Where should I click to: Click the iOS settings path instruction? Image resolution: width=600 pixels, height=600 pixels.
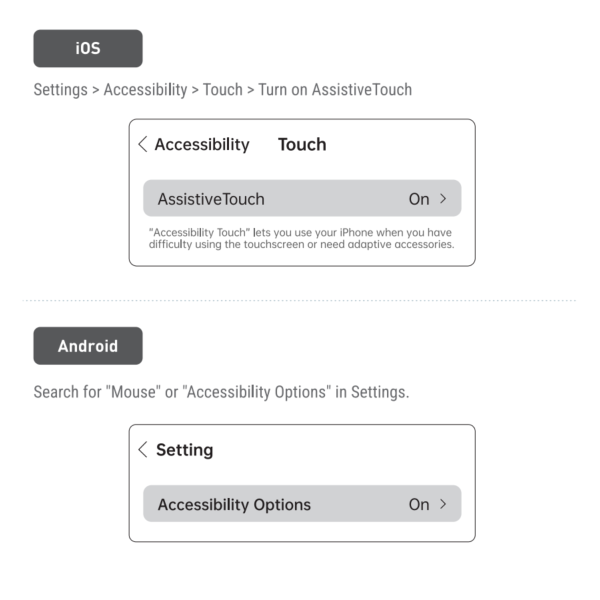coord(223,90)
